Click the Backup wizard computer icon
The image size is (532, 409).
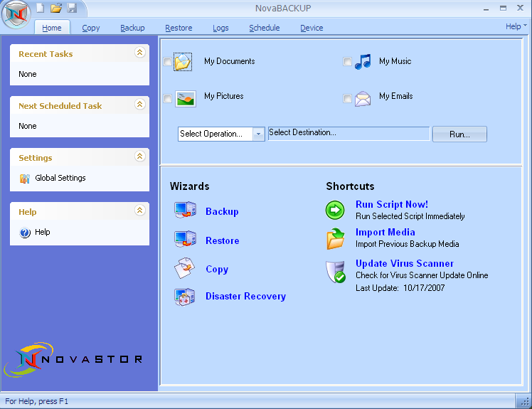pyautogui.click(x=185, y=210)
